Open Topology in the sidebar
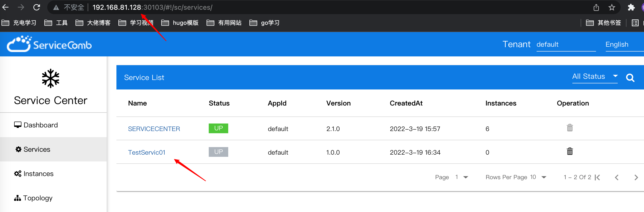This screenshot has height=212, width=644. pyautogui.click(x=53, y=198)
